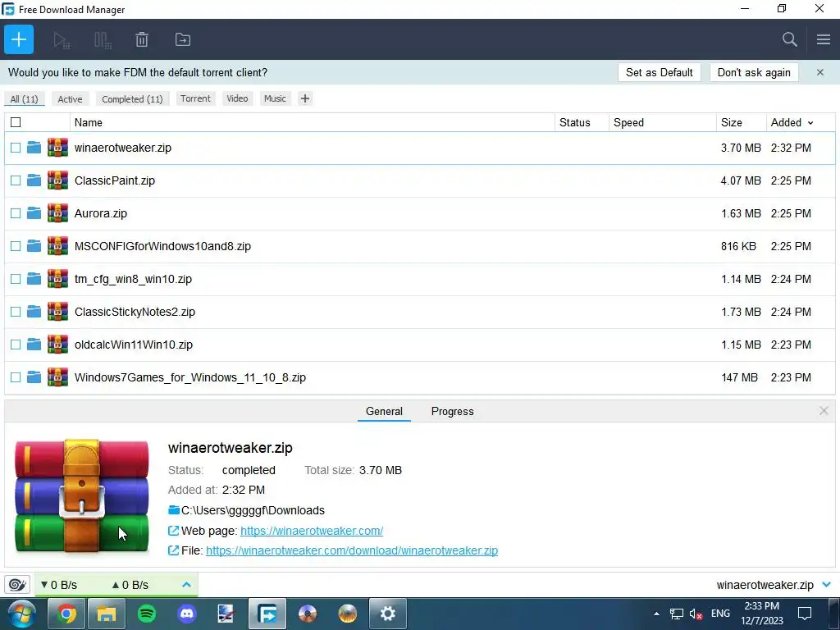Screen dimensions: 840x630
Task: Click WinRAR archive icon of winaerotweaker.zip row
Action: [58, 148]
